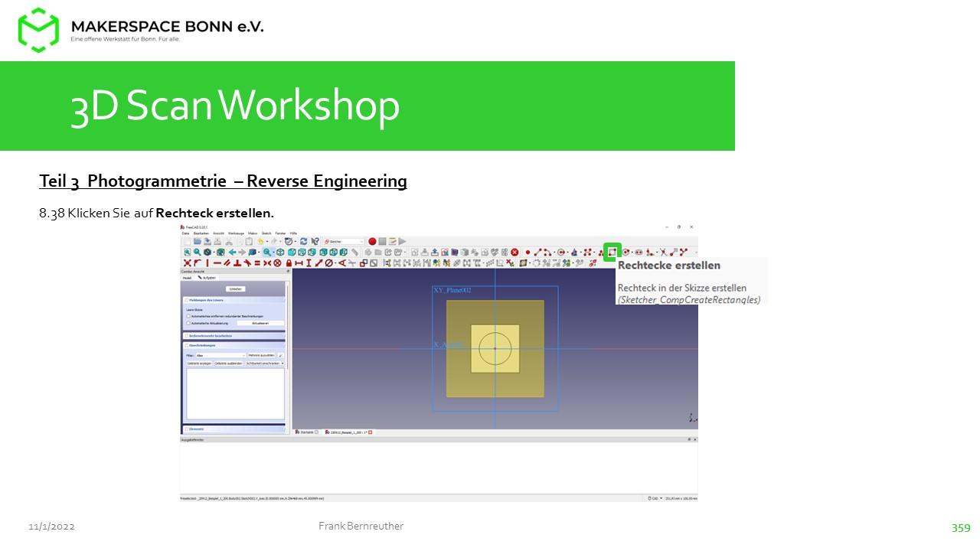Viewport: 980px width, 551px height.
Task: Open the Hilfe menu
Action: (293, 233)
